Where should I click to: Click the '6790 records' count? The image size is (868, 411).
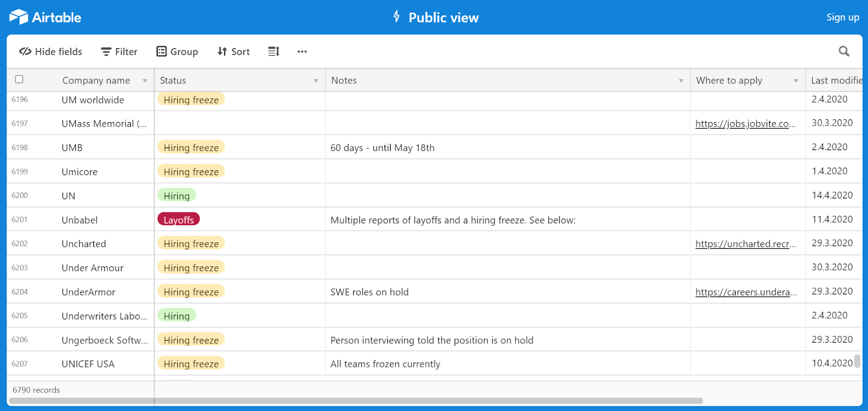click(x=36, y=390)
